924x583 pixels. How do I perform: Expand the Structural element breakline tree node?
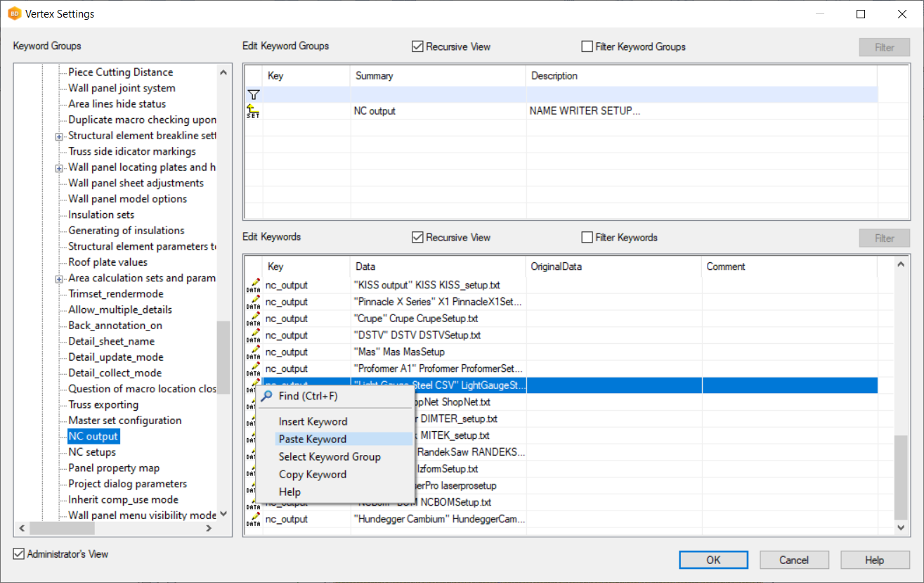(x=59, y=136)
